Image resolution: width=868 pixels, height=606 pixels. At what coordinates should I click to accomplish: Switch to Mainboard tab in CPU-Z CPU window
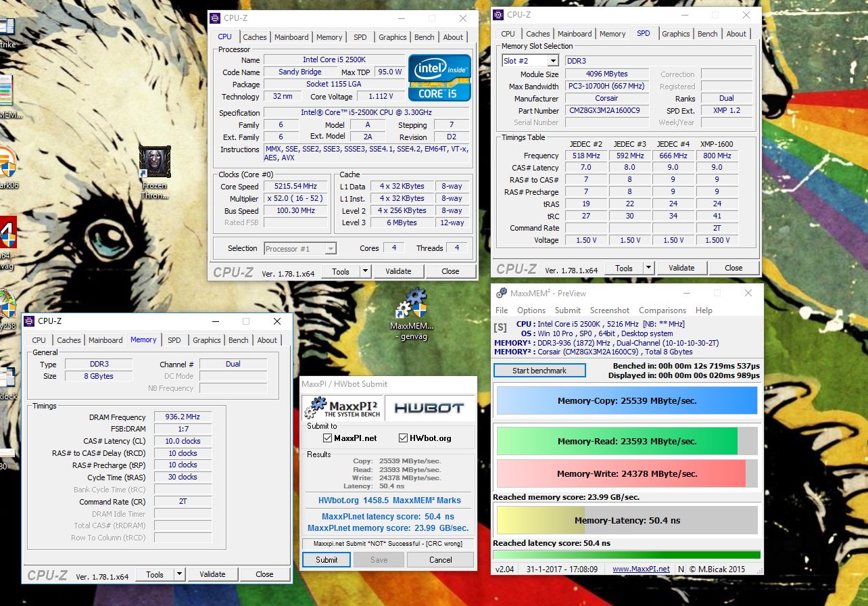[291, 37]
